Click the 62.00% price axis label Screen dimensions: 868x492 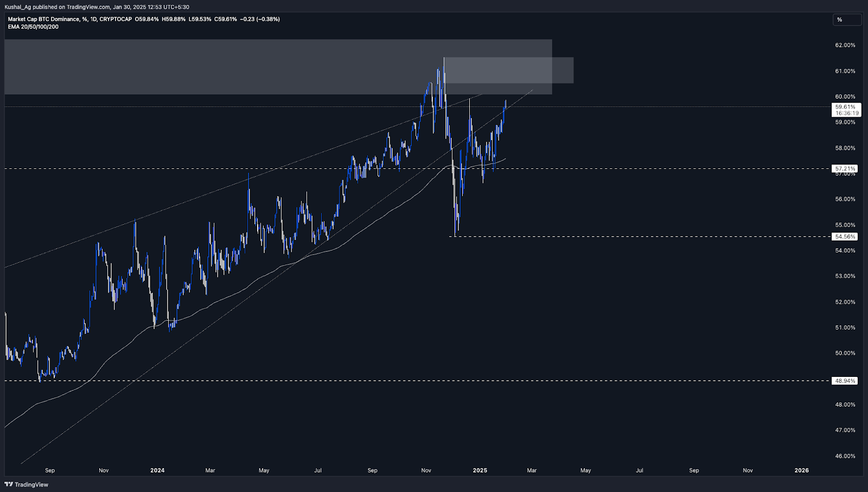coord(845,45)
